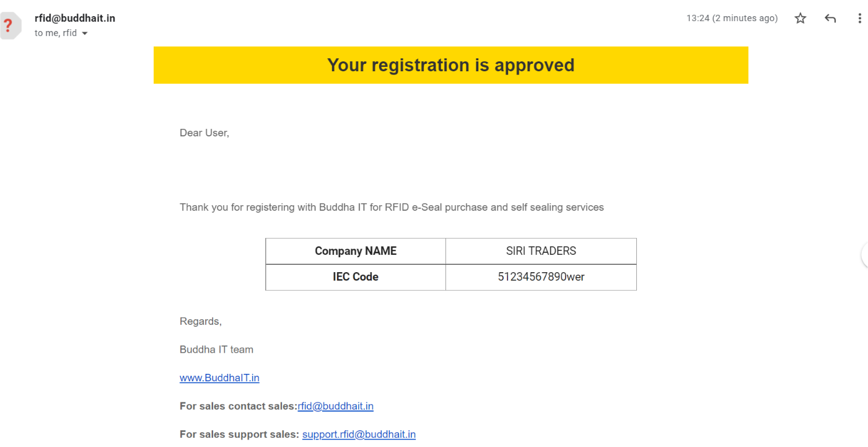
Task: Click the 'Your registration is approved' yellow banner
Action: pos(451,65)
